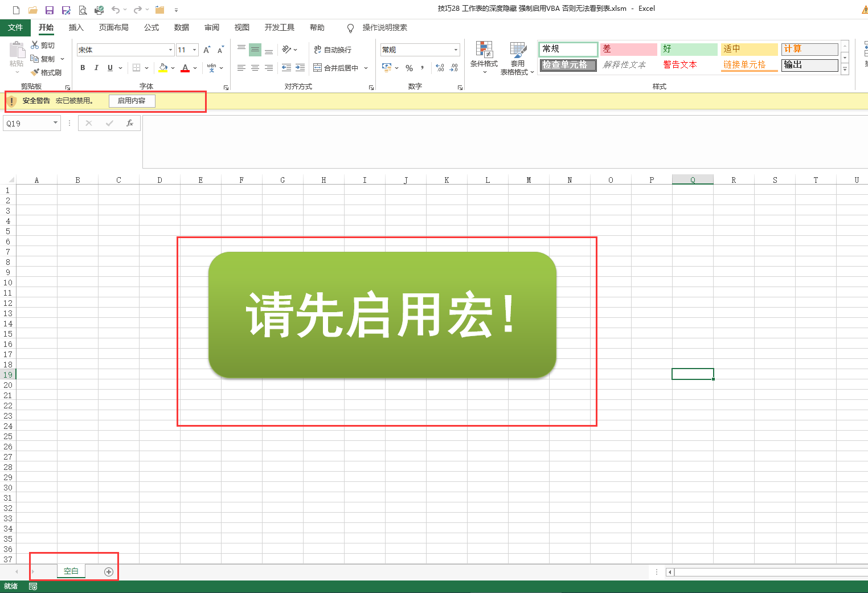Click the 启用内容 enable content button

point(132,101)
